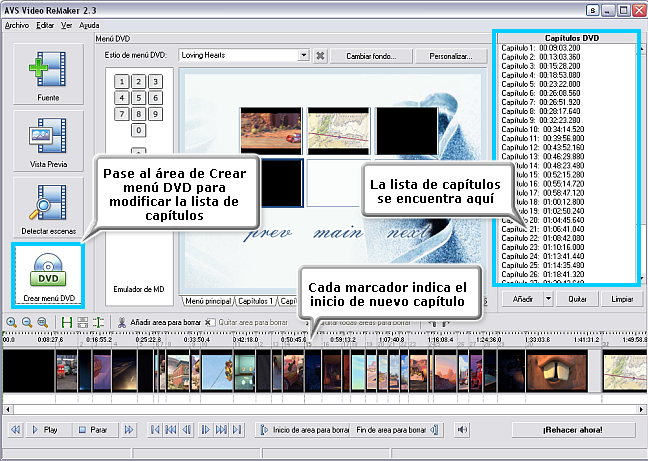This screenshot has width=648, height=461.
Task: Click the Añadir chapter button
Action: pos(523,298)
